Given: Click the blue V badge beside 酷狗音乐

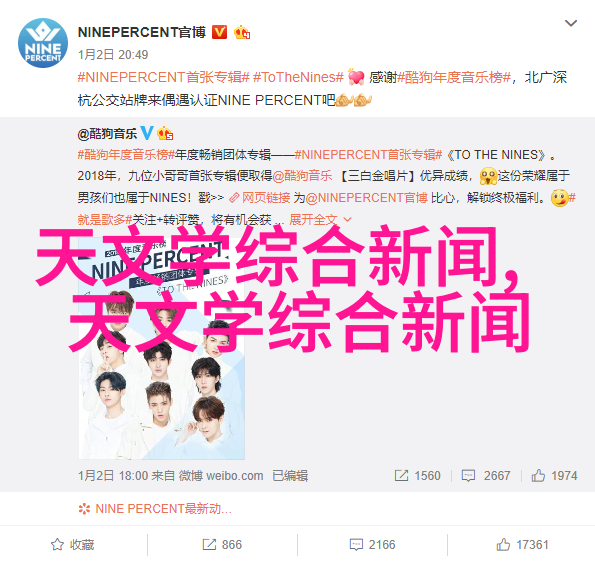Looking at the screenshot, I should click(147, 133).
